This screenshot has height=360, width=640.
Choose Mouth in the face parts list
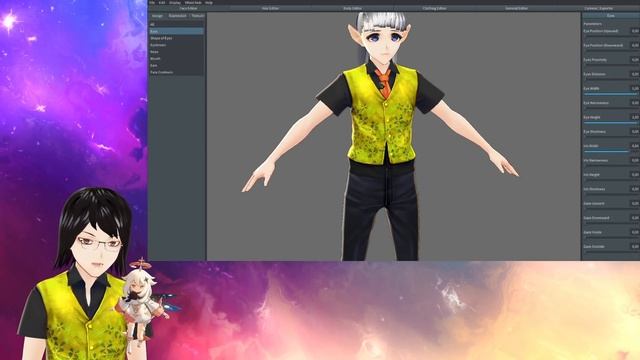pyautogui.click(x=176, y=58)
